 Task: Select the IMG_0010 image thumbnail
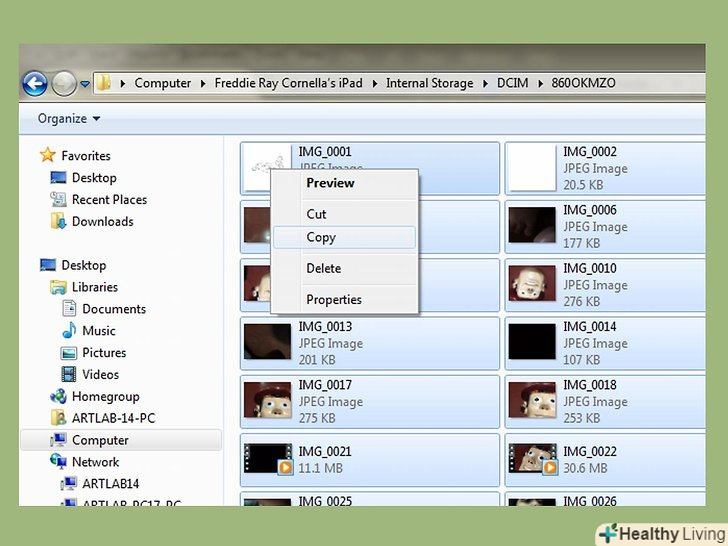click(532, 284)
